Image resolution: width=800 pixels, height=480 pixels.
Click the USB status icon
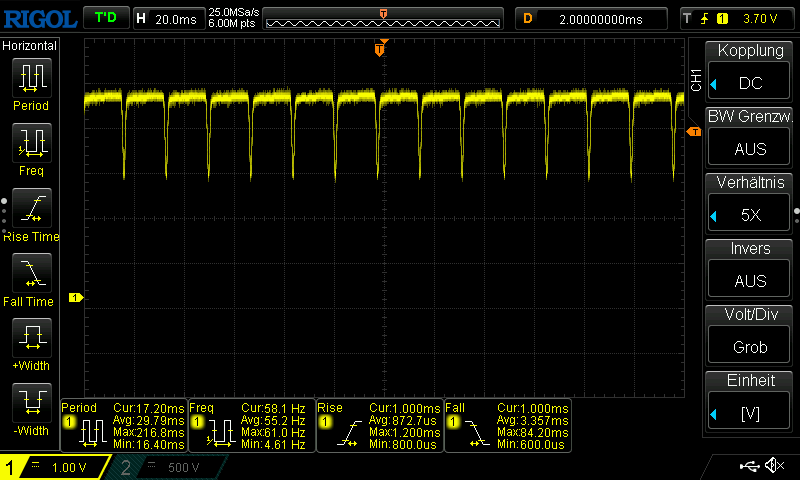click(x=748, y=466)
